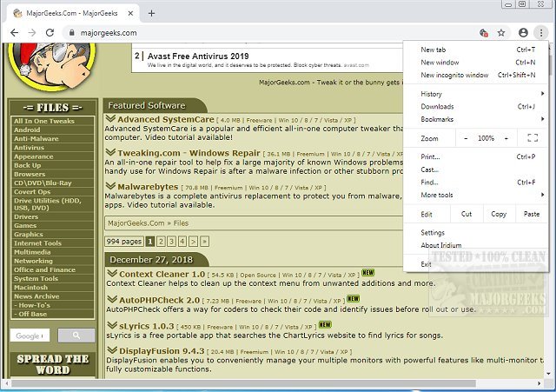556x392 pixels.
Task: Expand DisplayFusion 9.4.3 chevron
Action: (x=112, y=350)
